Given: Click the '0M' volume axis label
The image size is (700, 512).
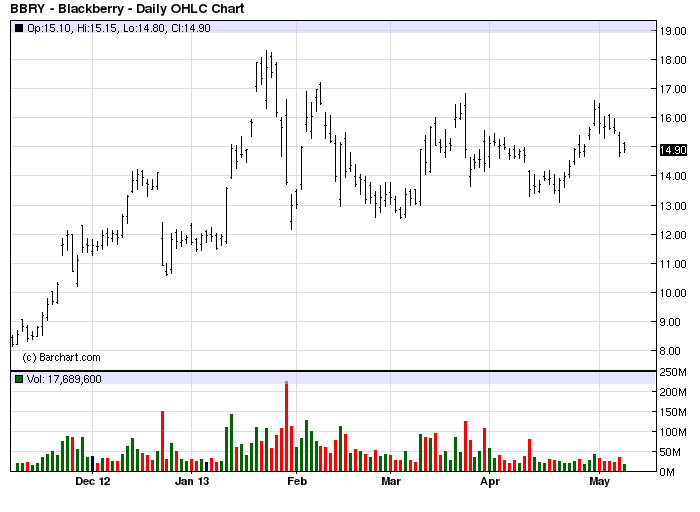Looking at the screenshot, I should coord(667,472).
